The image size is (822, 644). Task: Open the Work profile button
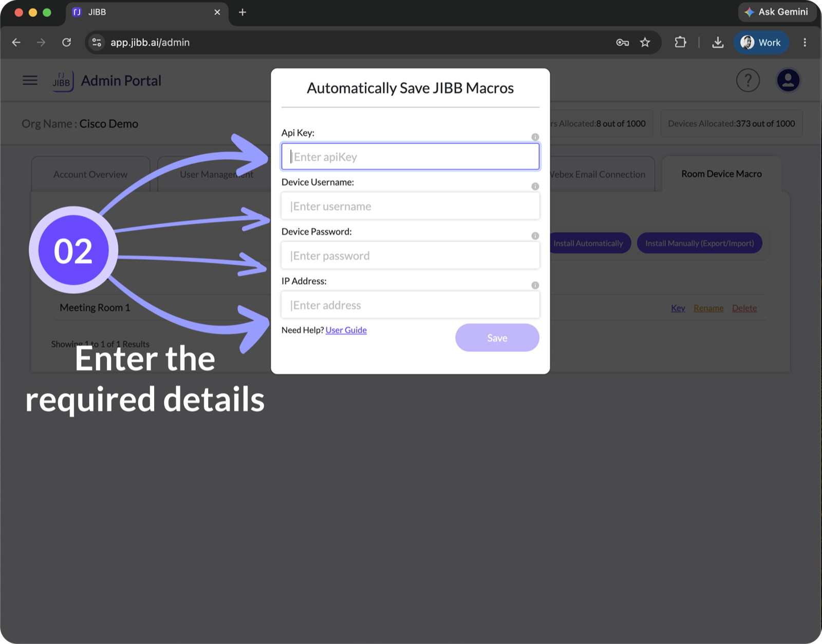[761, 43]
